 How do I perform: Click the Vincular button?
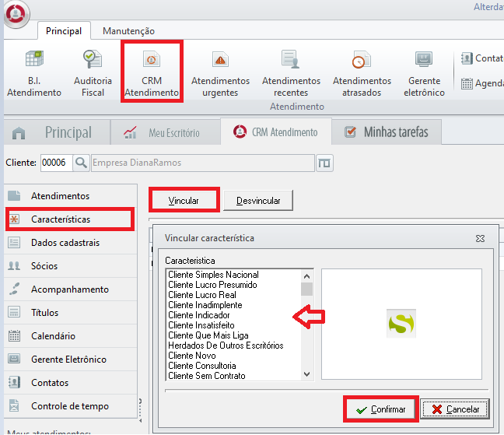(x=184, y=201)
